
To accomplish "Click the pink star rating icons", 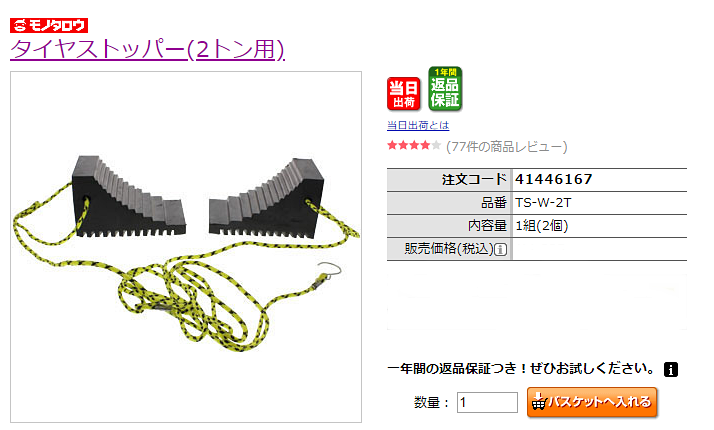I will point(408,146).
